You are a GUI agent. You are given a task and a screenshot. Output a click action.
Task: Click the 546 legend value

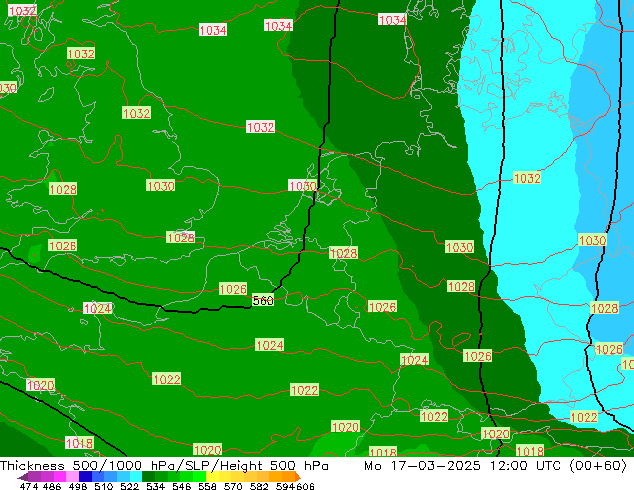pos(182,486)
